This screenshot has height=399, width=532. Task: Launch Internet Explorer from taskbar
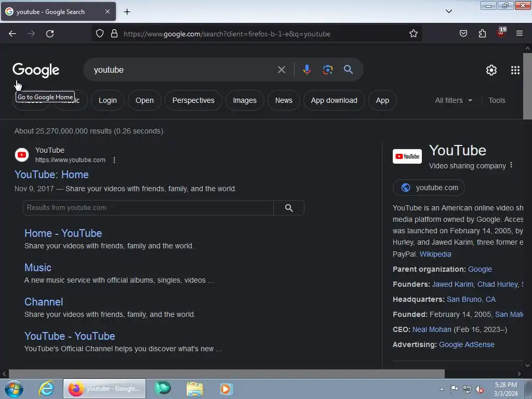coord(46,389)
